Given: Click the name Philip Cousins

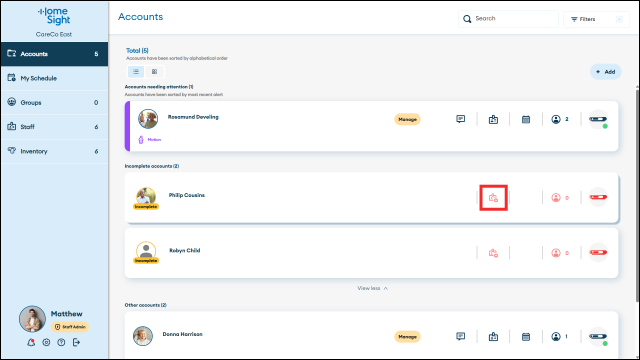Looking at the screenshot, I should click(x=187, y=195).
